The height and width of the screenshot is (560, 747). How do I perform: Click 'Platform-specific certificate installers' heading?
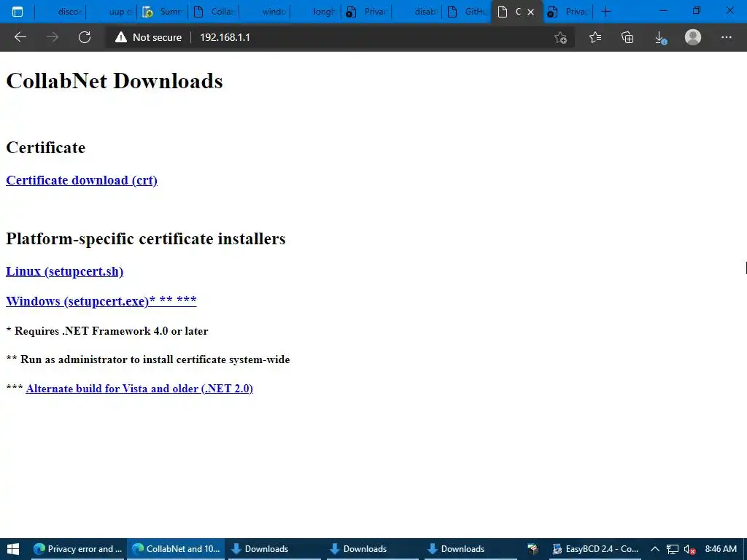click(x=146, y=238)
